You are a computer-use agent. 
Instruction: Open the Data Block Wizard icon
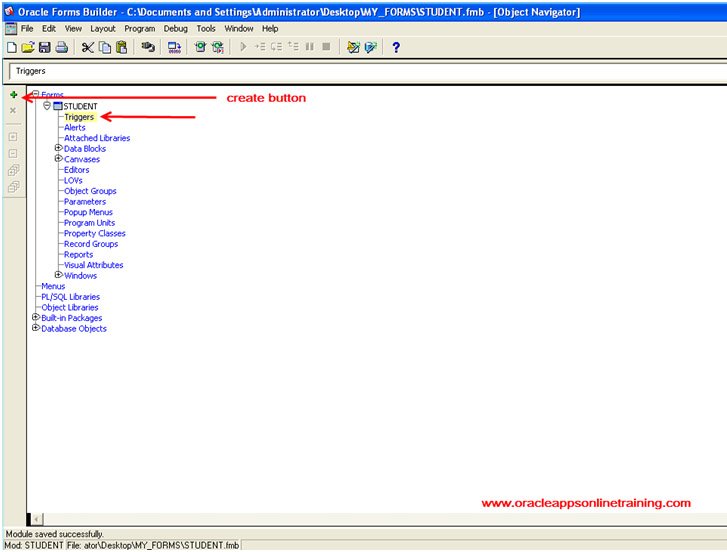353,47
